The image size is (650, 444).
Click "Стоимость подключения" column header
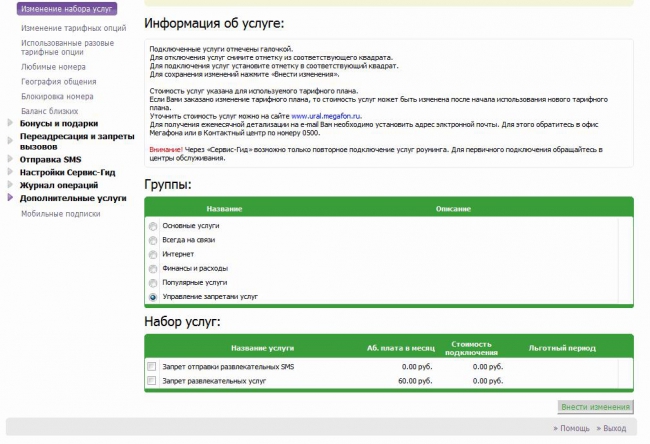coord(471,348)
